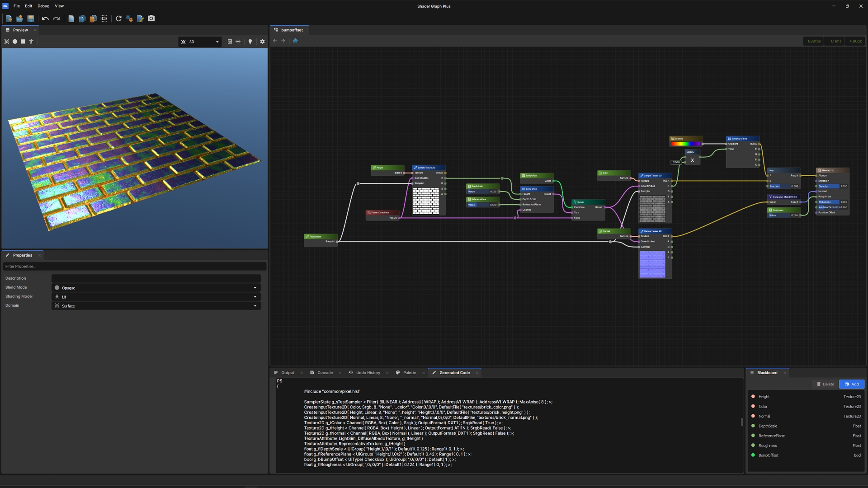868x488 pixels.
Task: Click the new shader graph file icon
Action: point(9,19)
